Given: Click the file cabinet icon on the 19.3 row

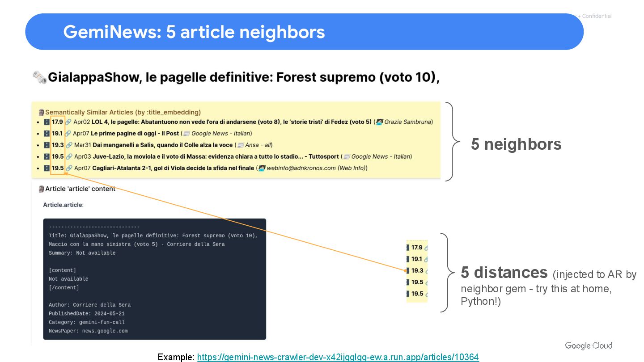Looking at the screenshot, I should tap(47, 145).
